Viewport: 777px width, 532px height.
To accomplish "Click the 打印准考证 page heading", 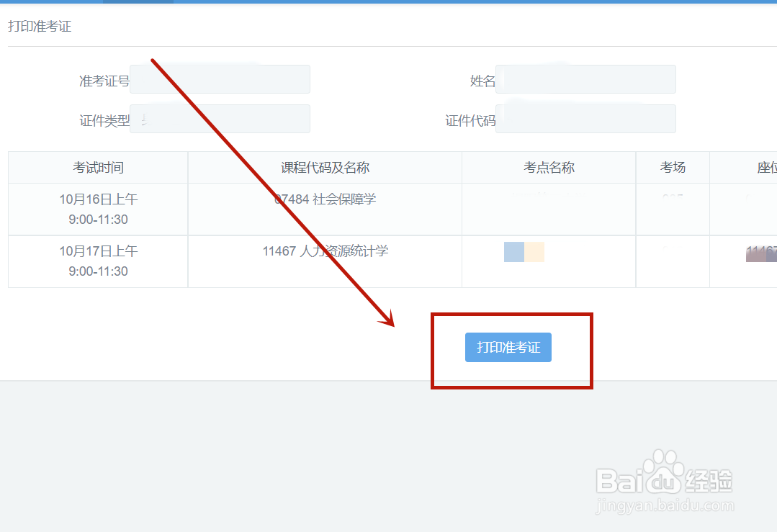I will coord(40,26).
